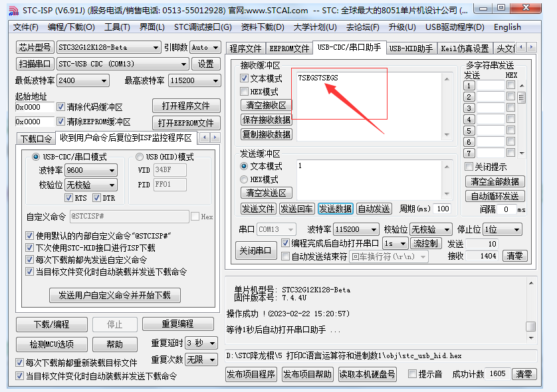Toggle the RTS checkbox
This screenshot has height=392, width=557.
(69, 198)
